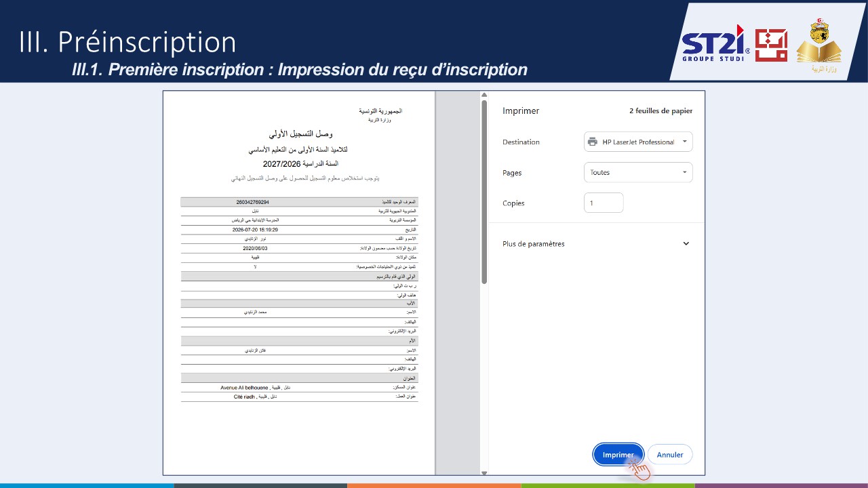Click the Annuler button

pos(670,455)
